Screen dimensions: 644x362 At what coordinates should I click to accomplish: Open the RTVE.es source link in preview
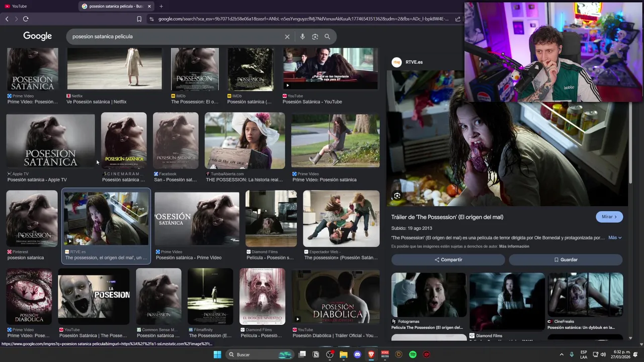pos(408,62)
